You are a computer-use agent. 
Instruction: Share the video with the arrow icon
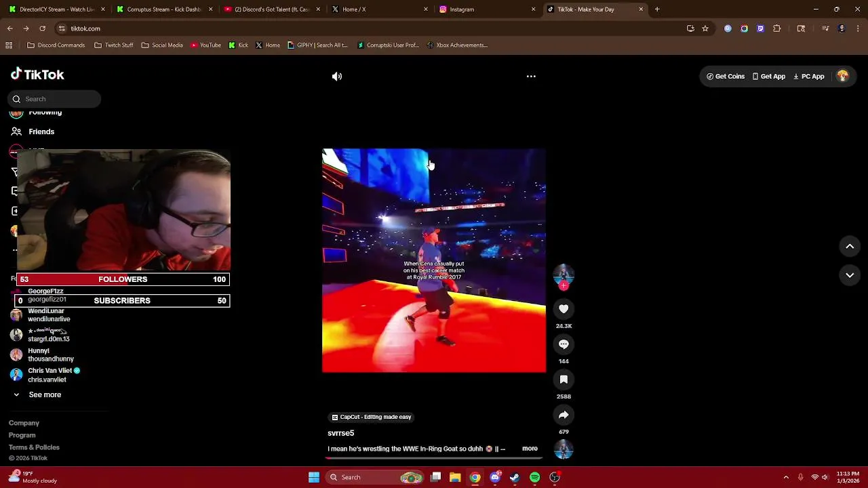(x=564, y=415)
